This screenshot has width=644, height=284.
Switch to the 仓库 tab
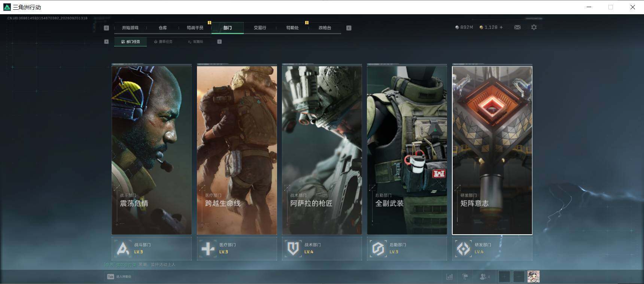click(x=162, y=28)
